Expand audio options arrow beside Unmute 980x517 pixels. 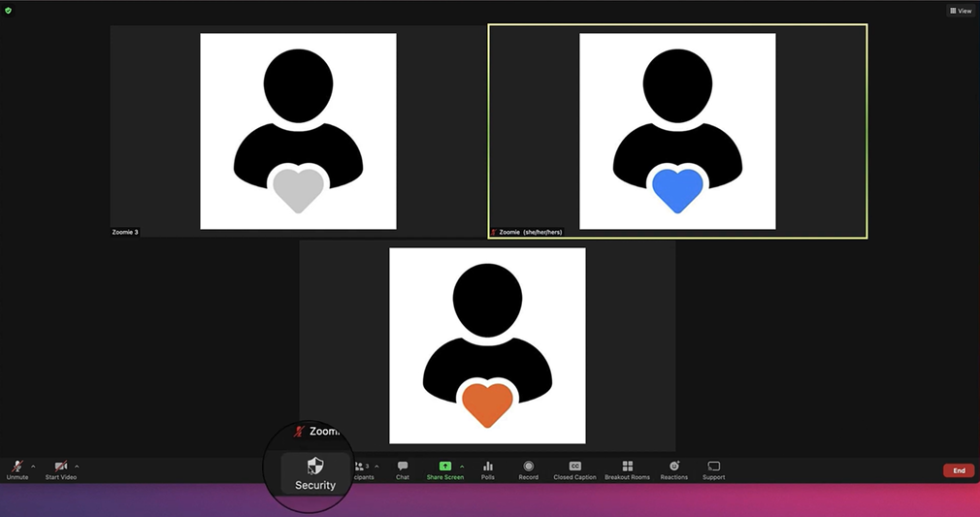(33, 467)
